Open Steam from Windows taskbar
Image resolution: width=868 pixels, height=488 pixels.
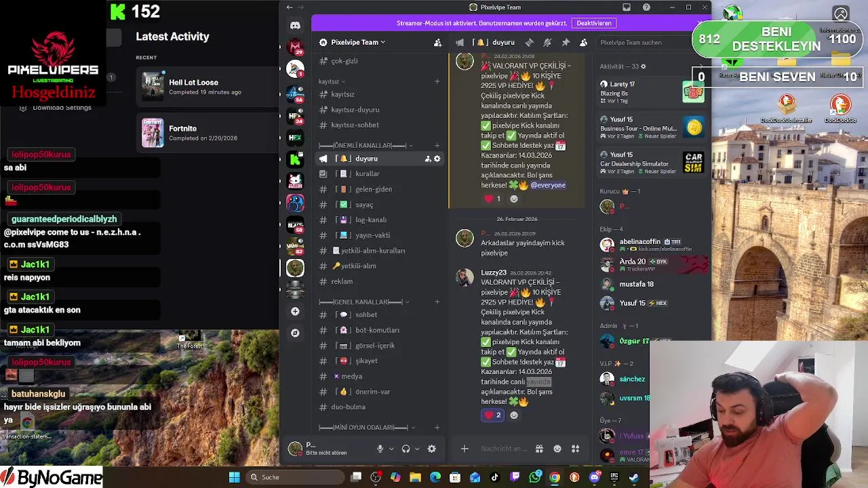(x=633, y=477)
